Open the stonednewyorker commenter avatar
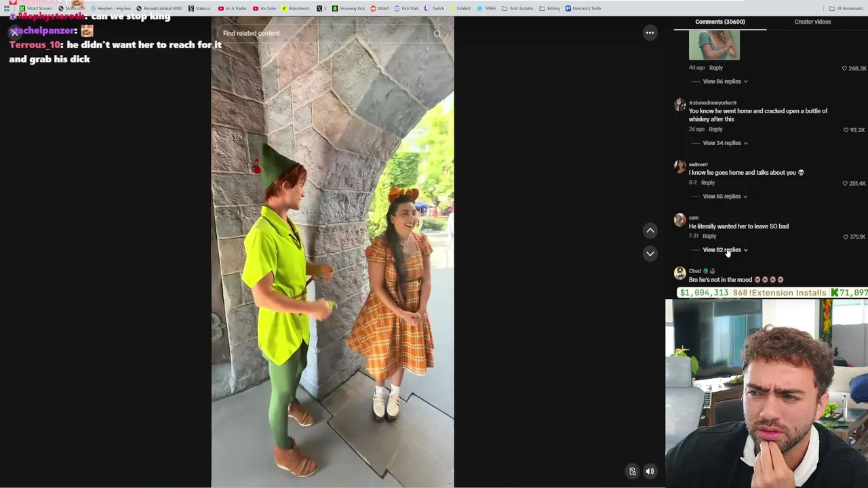This screenshot has height=488, width=868. coord(679,105)
